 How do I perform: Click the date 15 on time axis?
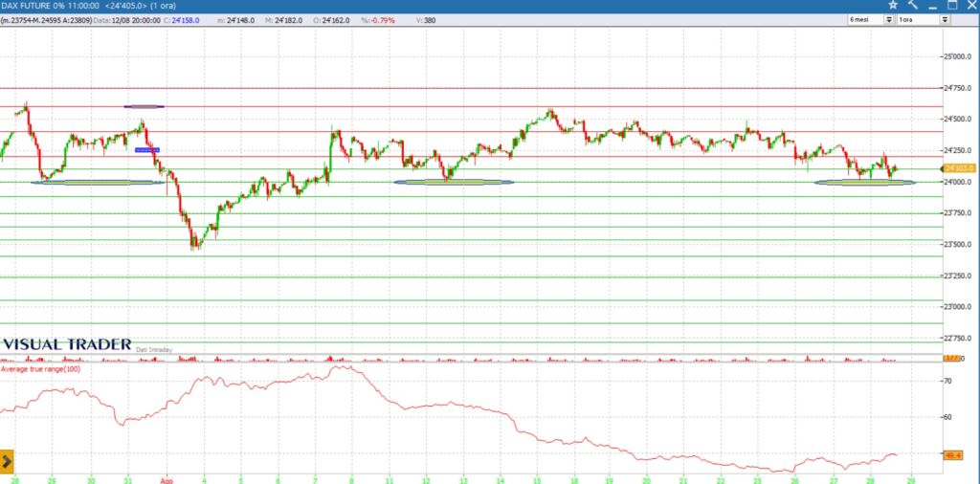pos(536,480)
